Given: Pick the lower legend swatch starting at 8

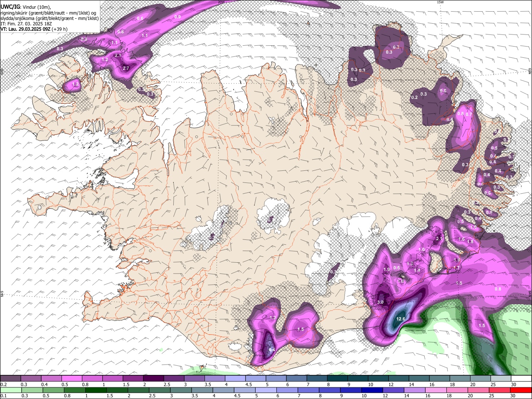Looking at the screenshot, I should click(x=330, y=390).
